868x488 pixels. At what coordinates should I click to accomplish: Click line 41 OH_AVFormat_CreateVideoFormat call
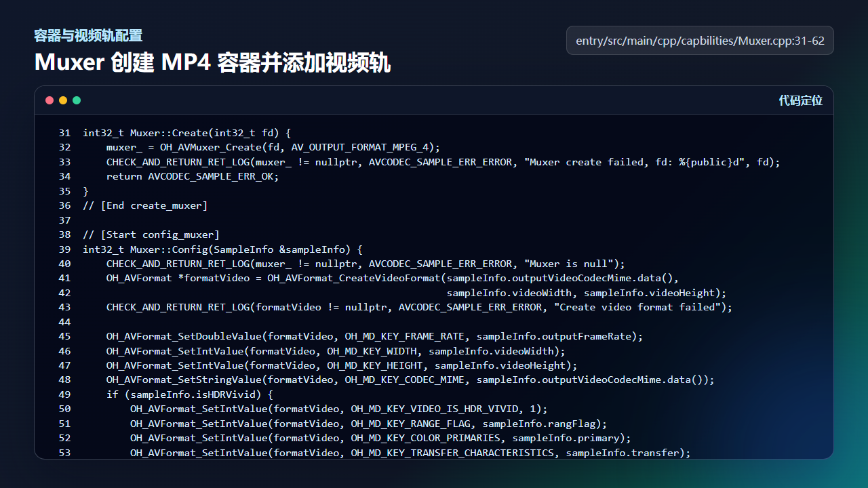click(393, 278)
